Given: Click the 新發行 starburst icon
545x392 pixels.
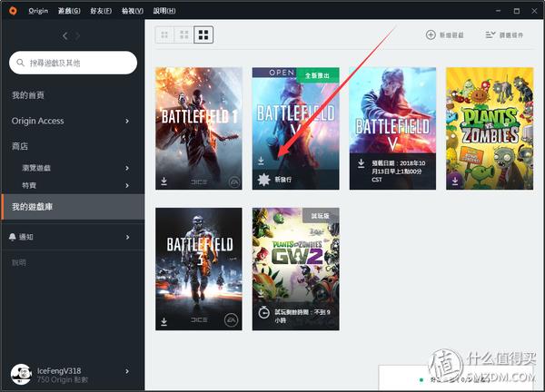Looking at the screenshot, I should [263, 180].
